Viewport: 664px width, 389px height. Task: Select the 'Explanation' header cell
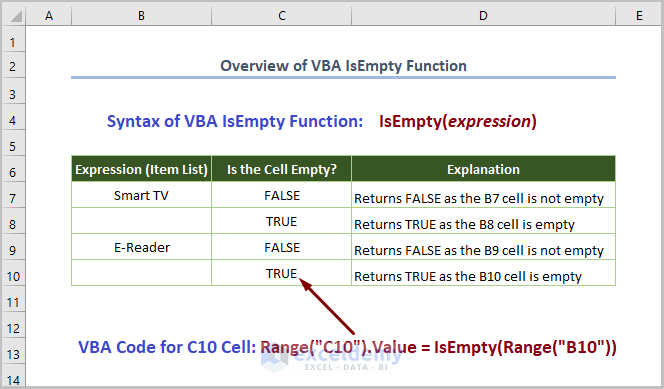coord(483,169)
